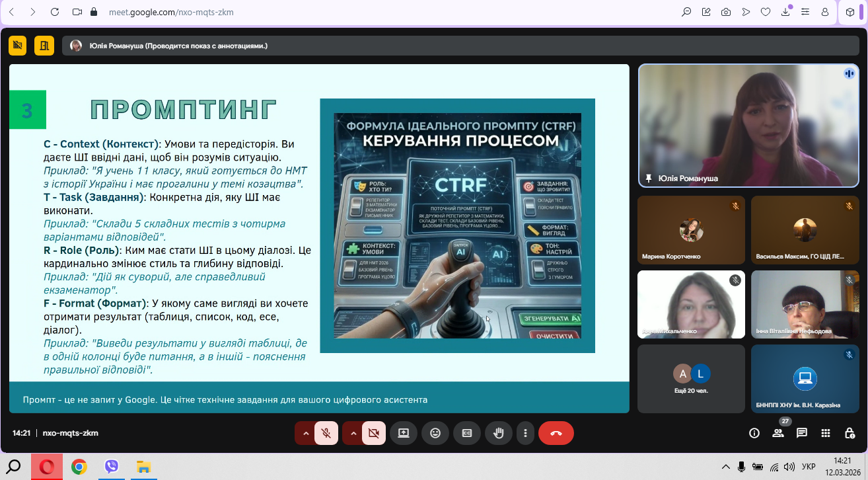Open the activities grid icon
868x480 pixels.
[x=826, y=433]
